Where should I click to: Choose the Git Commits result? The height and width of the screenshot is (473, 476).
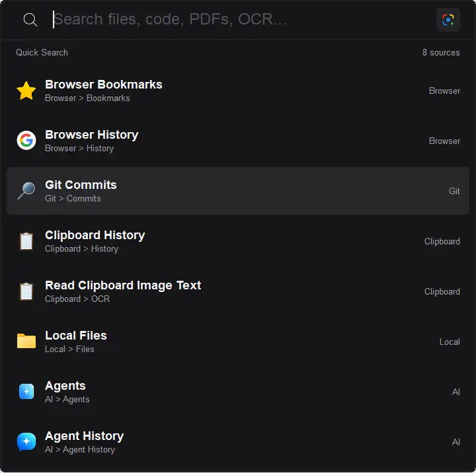point(238,191)
